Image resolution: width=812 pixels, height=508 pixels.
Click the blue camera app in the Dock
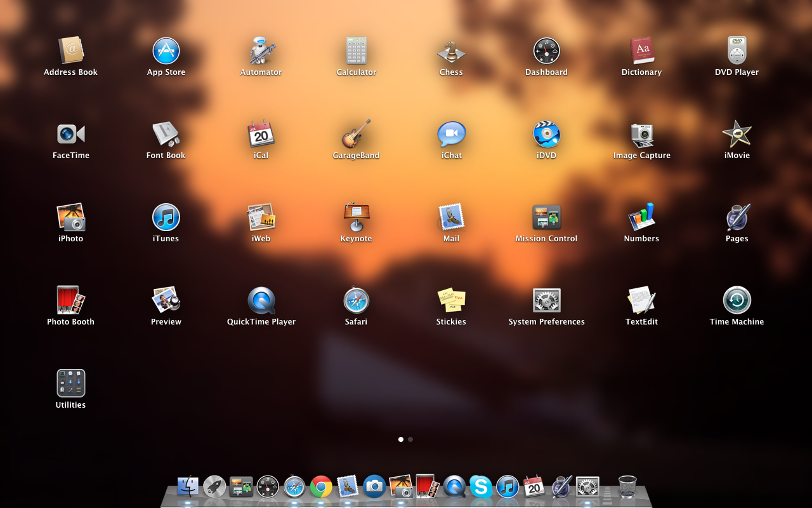[x=374, y=487]
